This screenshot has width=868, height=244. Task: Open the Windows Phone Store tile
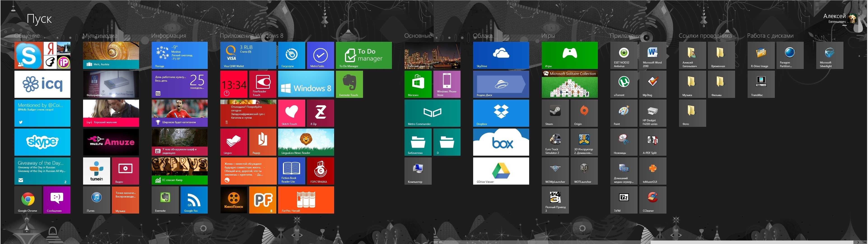(447, 84)
